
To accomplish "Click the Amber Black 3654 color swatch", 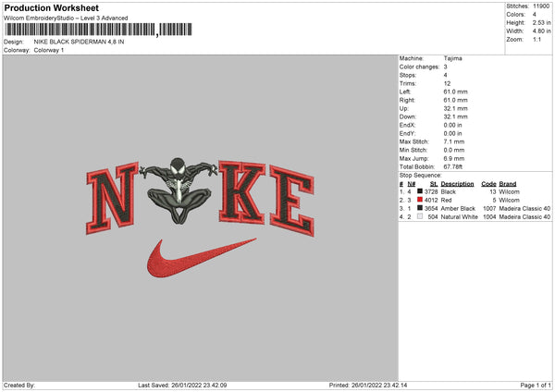I will point(420,208).
